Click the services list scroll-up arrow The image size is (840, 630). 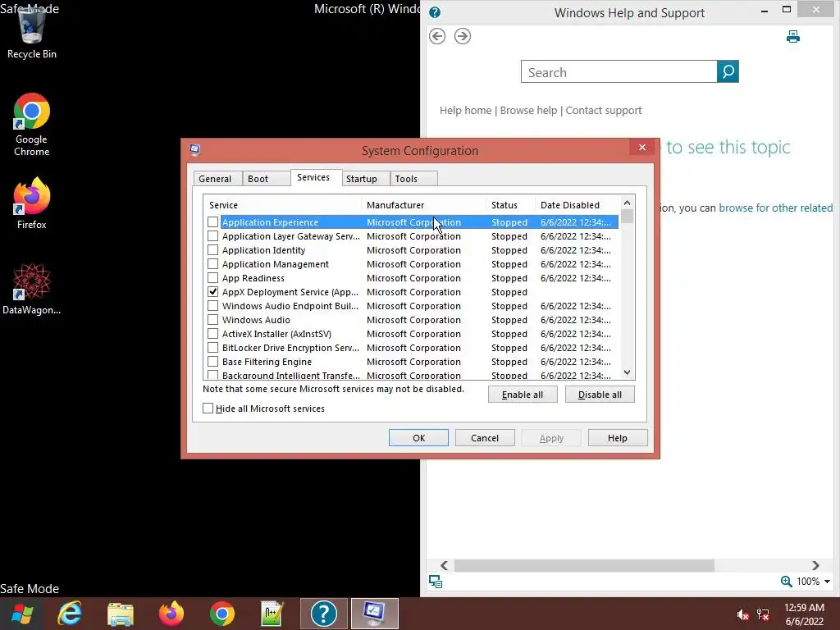tap(628, 203)
